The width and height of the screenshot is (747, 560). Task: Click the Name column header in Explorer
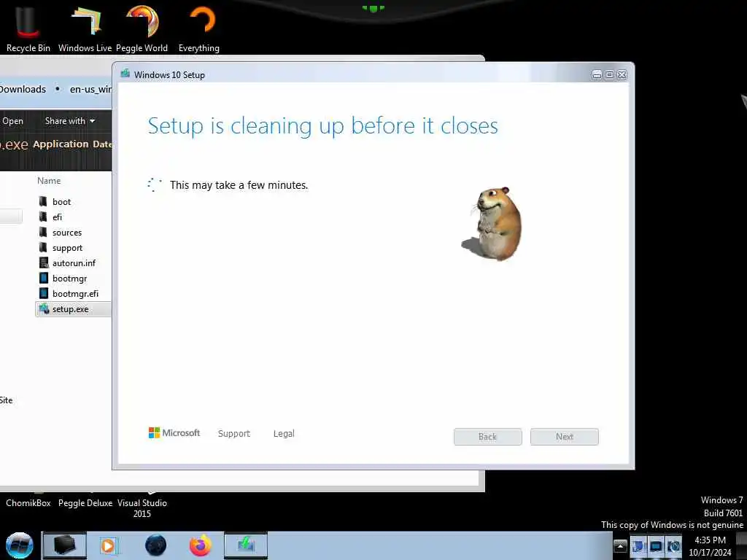point(49,181)
